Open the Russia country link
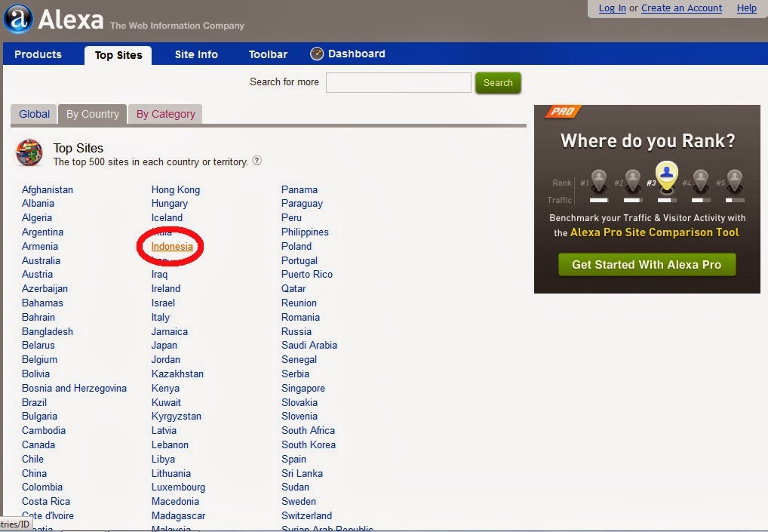 point(296,331)
